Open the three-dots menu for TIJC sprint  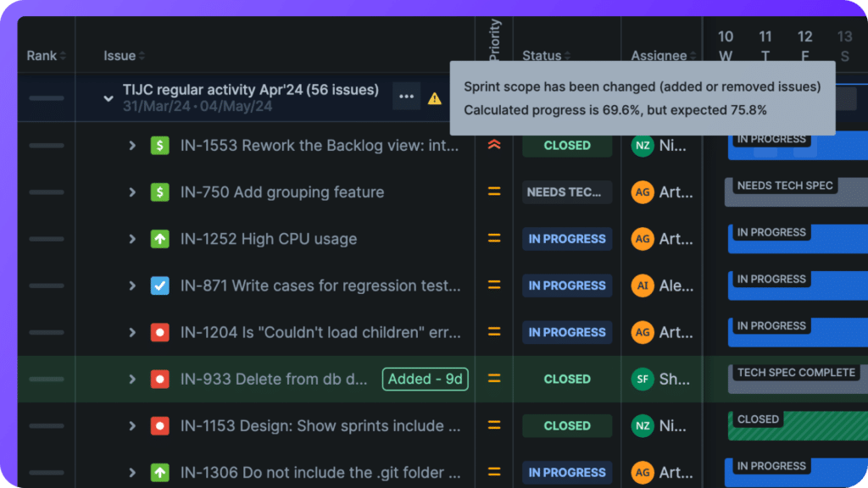tap(406, 97)
